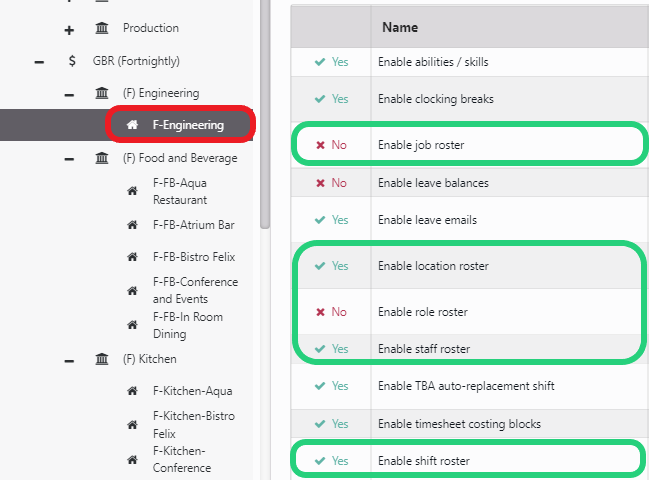Screen dimensions: 649x480
Task: Click the home icon beside F-FB-Conference and Events
Action: 132,290
